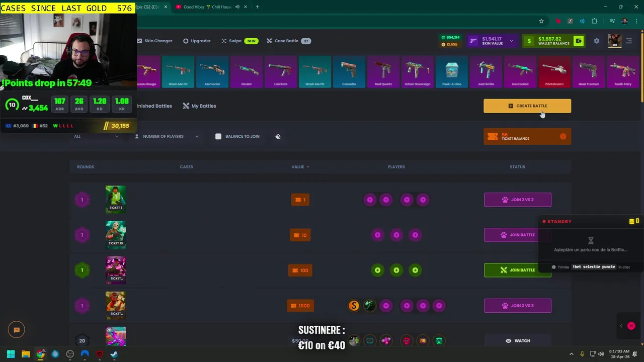Open File Explorer from taskbar
The height and width of the screenshot is (362, 644).
click(25, 354)
